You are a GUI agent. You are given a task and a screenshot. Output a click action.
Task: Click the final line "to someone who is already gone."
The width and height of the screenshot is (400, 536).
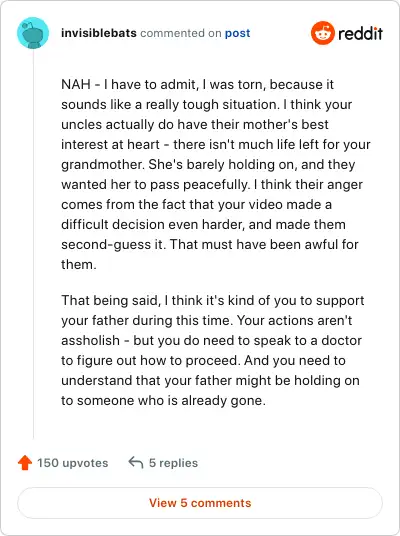coord(163,400)
